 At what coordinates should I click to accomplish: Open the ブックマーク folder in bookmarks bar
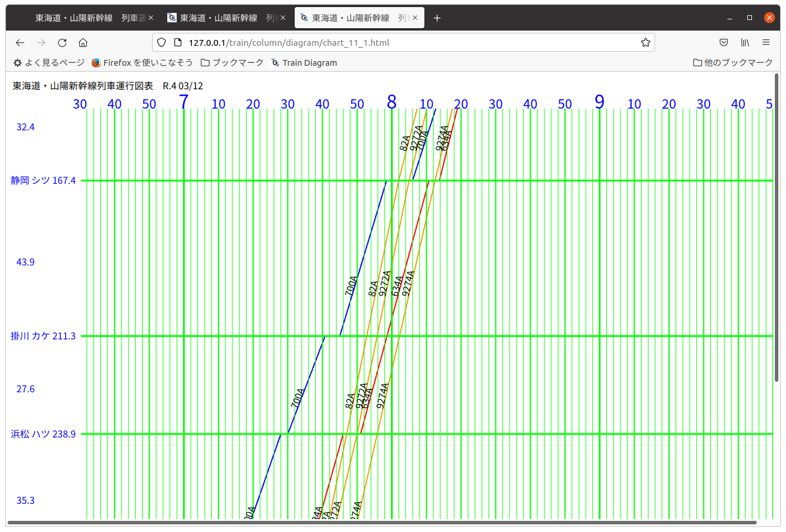tap(232, 63)
